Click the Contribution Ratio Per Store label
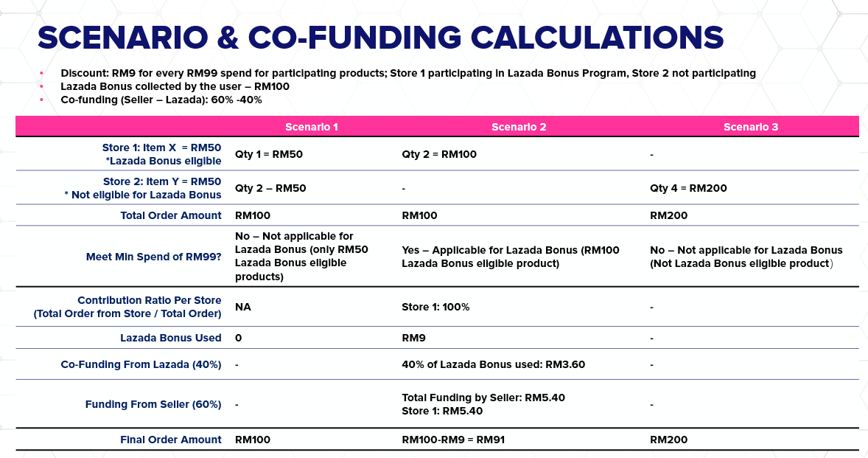This screenshot has width=868, height=458. 127,307
